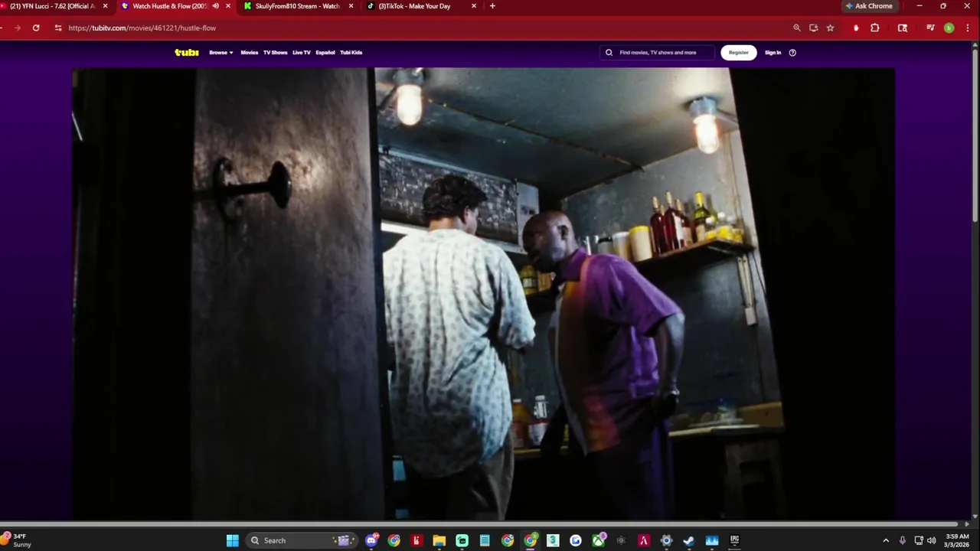The width and height of the screenshot is (980, 551).
Task: Open Xbox app from the taskbar
Action: click(598, 540)
